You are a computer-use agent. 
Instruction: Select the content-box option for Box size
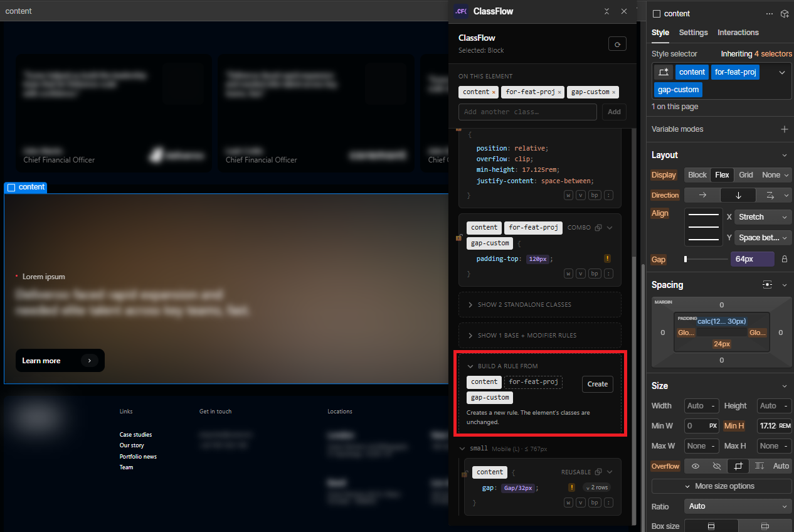(765, 526)
